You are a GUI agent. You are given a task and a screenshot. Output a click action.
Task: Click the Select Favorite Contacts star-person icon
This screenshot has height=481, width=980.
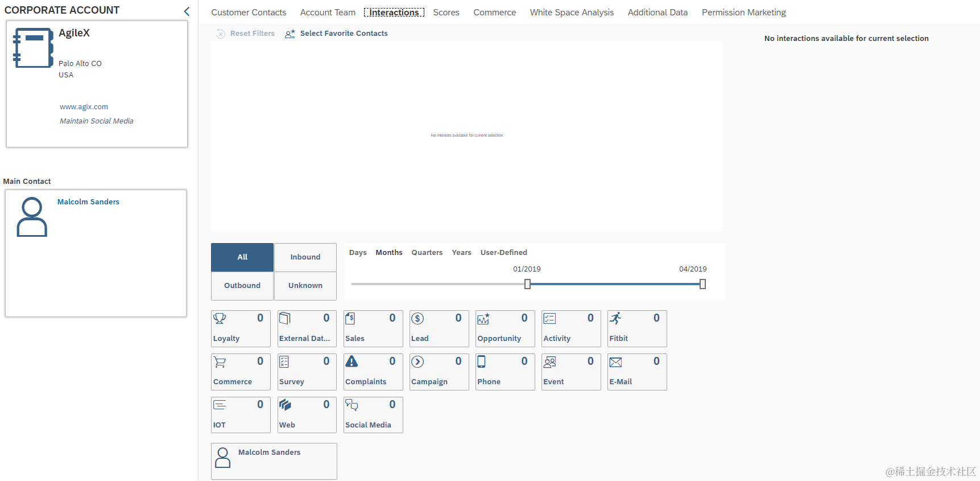(x=290, y=34)
